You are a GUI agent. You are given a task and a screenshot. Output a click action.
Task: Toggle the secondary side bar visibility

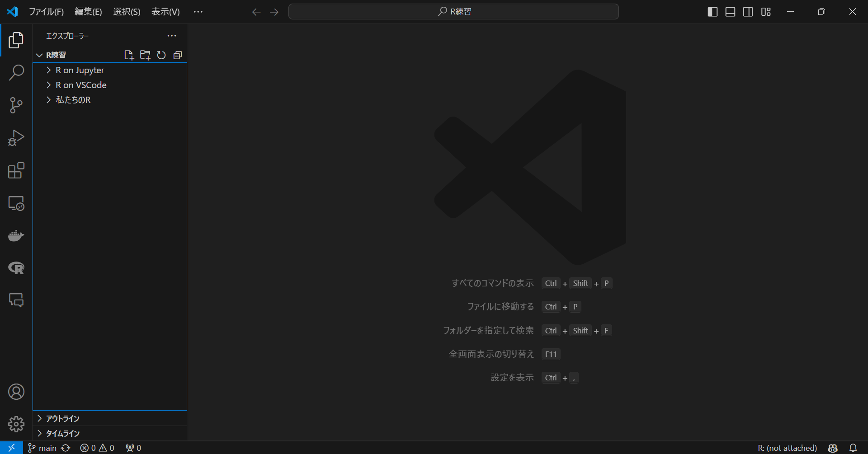click(748, 12)
